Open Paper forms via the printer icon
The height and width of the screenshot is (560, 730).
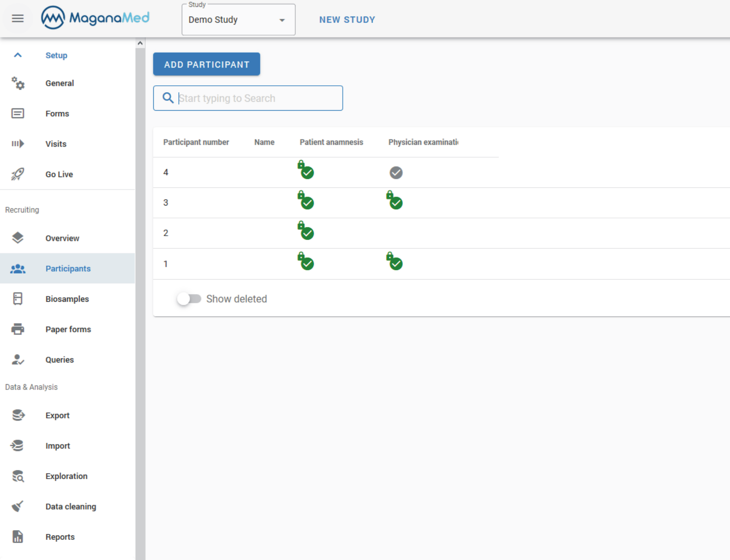[x=18, y=329]
